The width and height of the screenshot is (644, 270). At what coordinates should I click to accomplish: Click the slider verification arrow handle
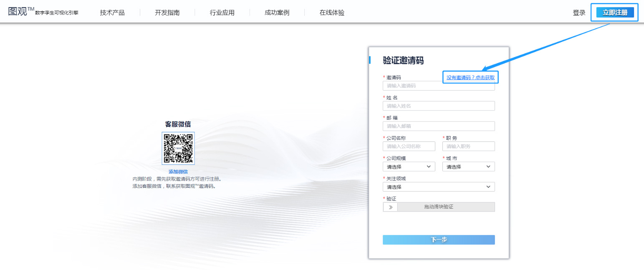[x=390, y=207]
